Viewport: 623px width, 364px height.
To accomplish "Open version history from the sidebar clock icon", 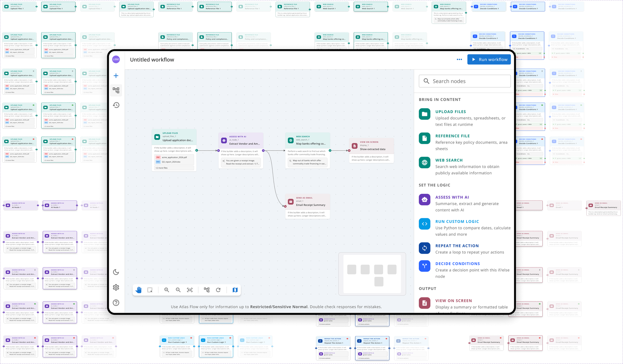I will click(116, 105).
